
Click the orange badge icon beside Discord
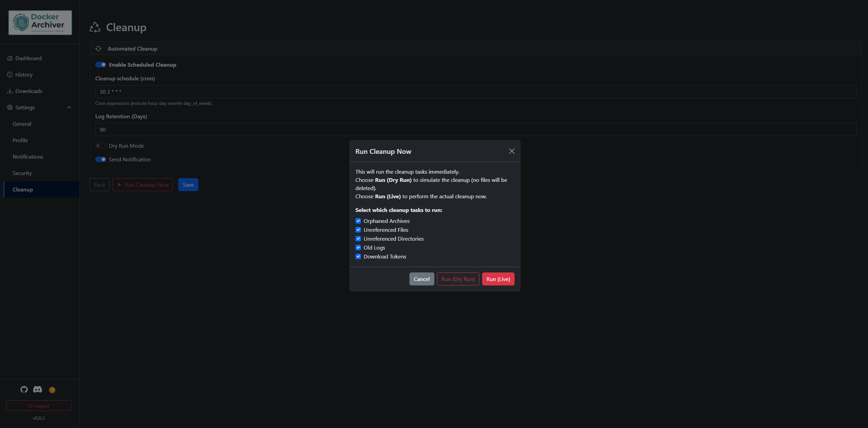coord(52,390)
